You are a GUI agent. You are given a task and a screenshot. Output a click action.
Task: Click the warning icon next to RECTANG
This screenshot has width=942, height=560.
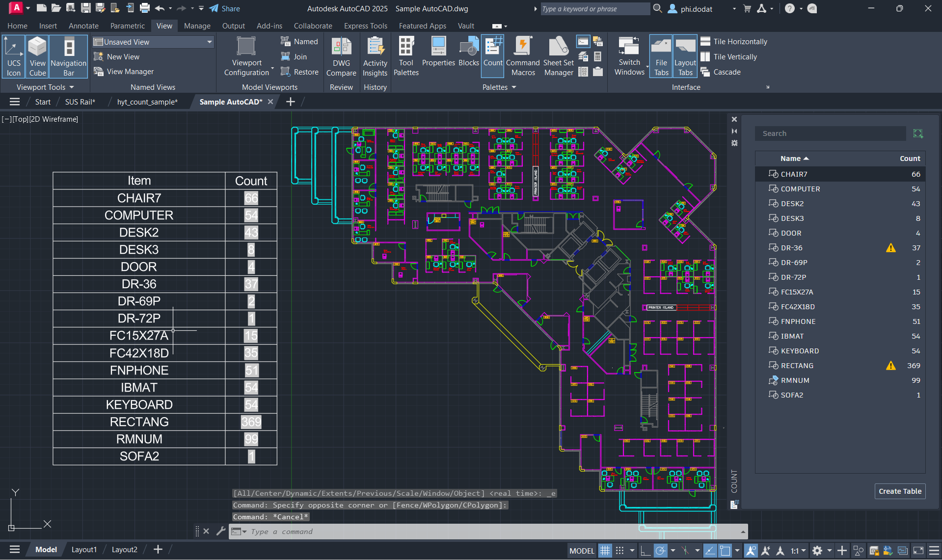(891, 366)
